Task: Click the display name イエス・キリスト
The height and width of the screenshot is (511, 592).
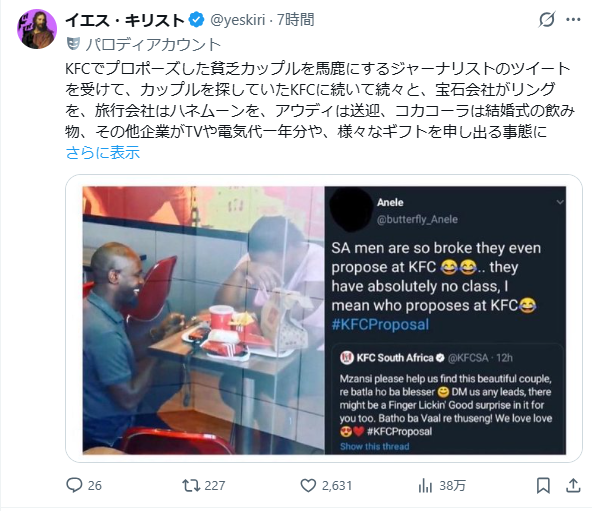Action: tap(125, 20)
